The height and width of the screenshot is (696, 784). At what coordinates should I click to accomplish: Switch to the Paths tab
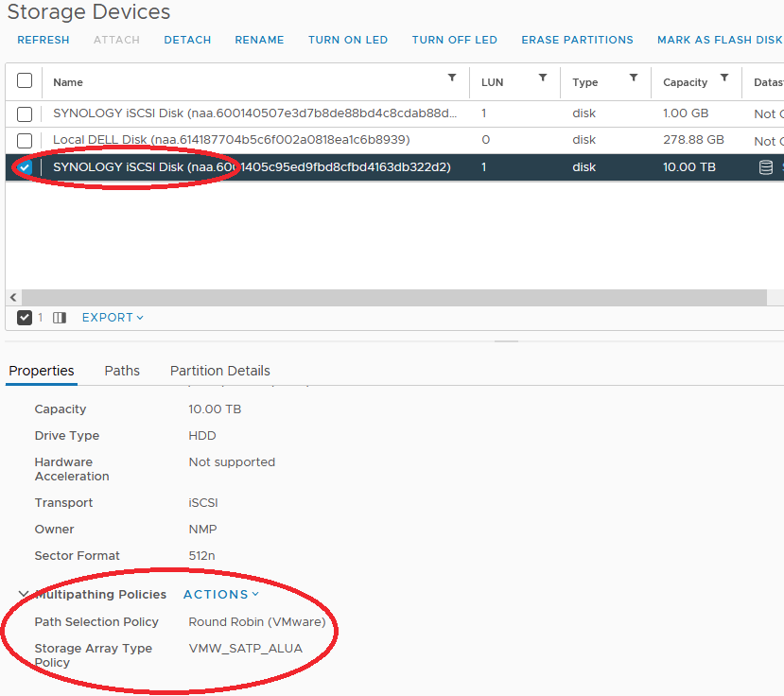pos(122,371)
